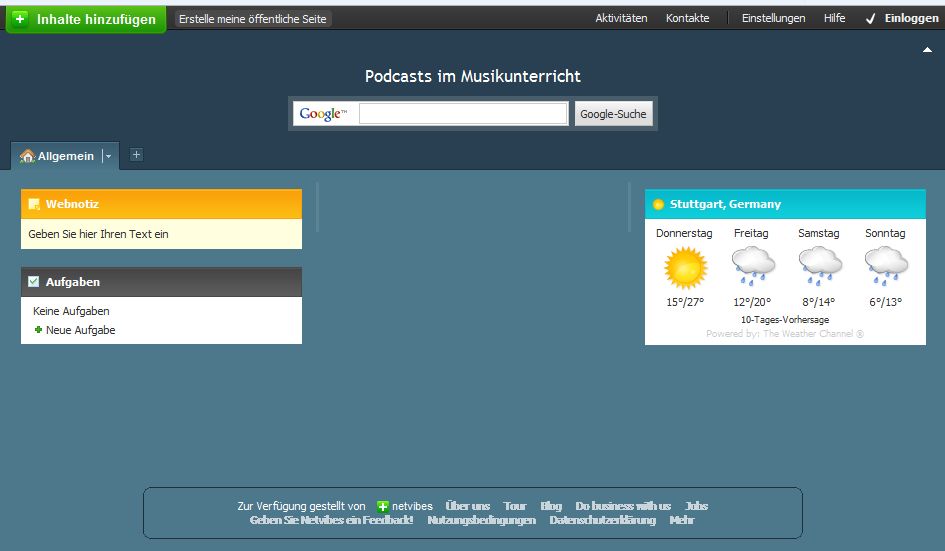Click the Sonntag day label
This screenshot has height=551, width=945.
pos(885,233)
